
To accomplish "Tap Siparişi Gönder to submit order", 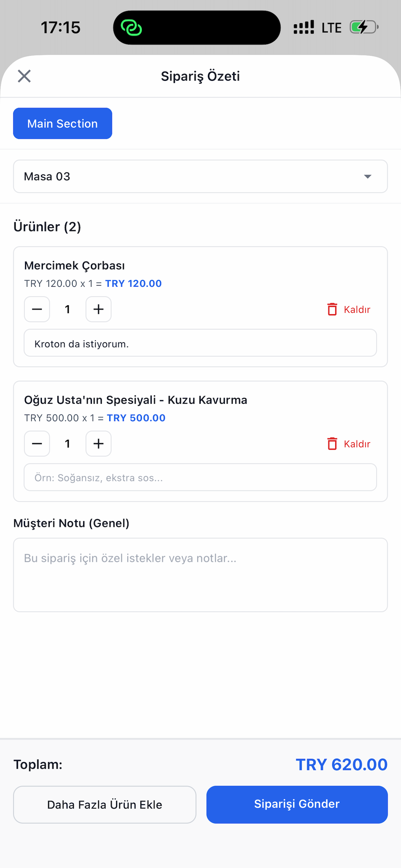I will 297,804.
